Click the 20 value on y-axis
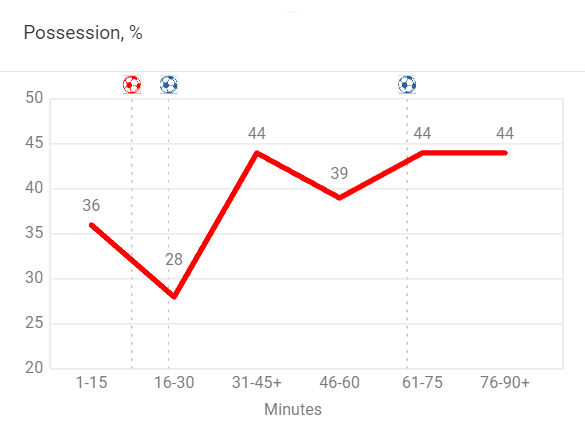585x443 pixels. coord(34,368)
